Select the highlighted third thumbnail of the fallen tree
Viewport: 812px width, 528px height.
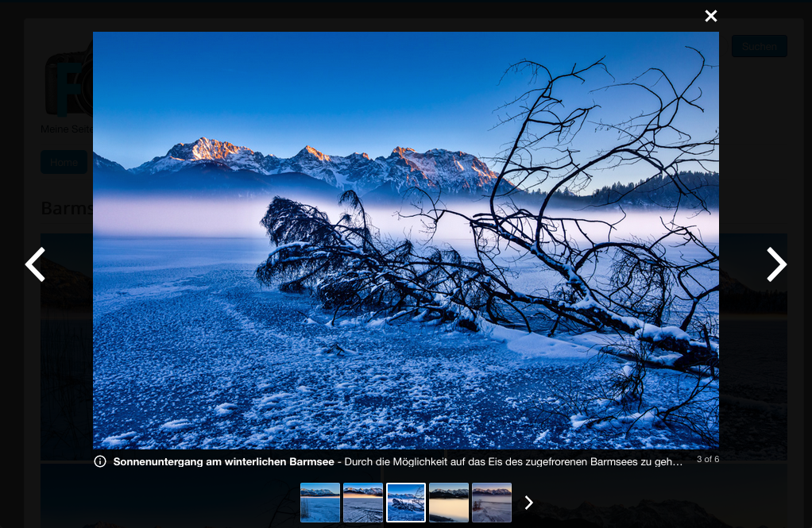[406, 503]
